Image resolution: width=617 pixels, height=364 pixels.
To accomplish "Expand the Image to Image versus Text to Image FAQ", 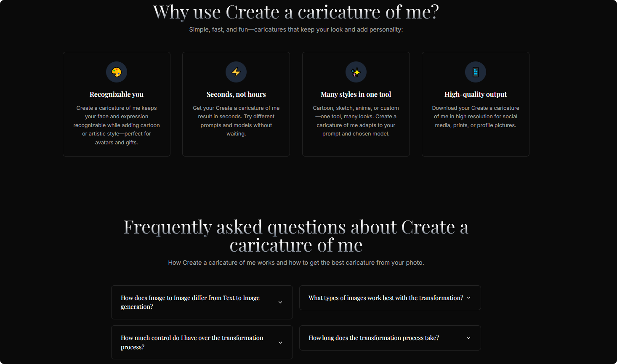I will tap(202, 302).
